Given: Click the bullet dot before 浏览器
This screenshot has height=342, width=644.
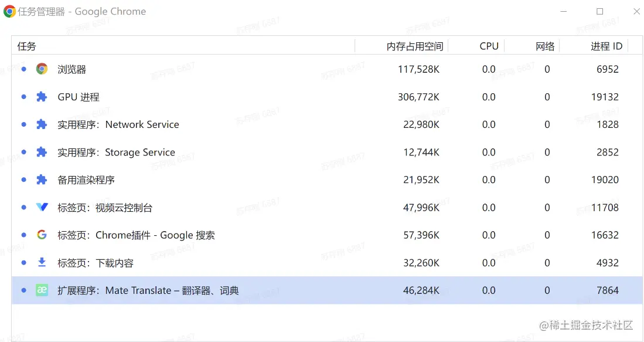Looking at the screenshot, I should (24, 69).
